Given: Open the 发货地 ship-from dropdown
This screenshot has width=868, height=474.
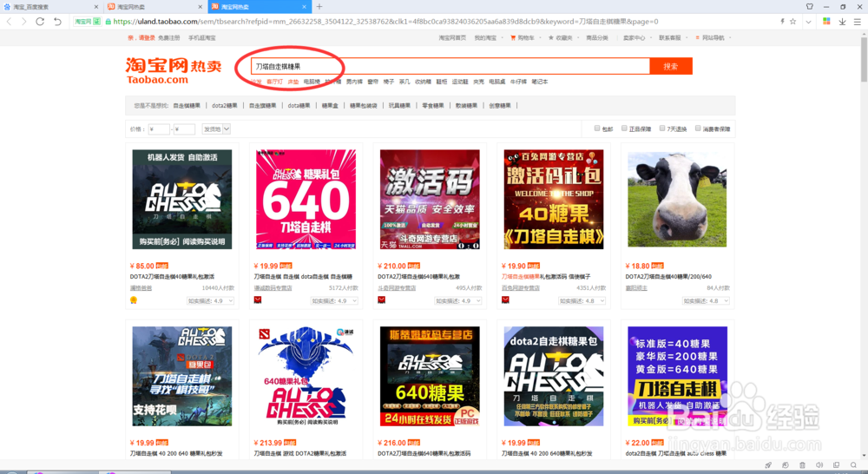Looking at the screenshot, I should (216, 129).
